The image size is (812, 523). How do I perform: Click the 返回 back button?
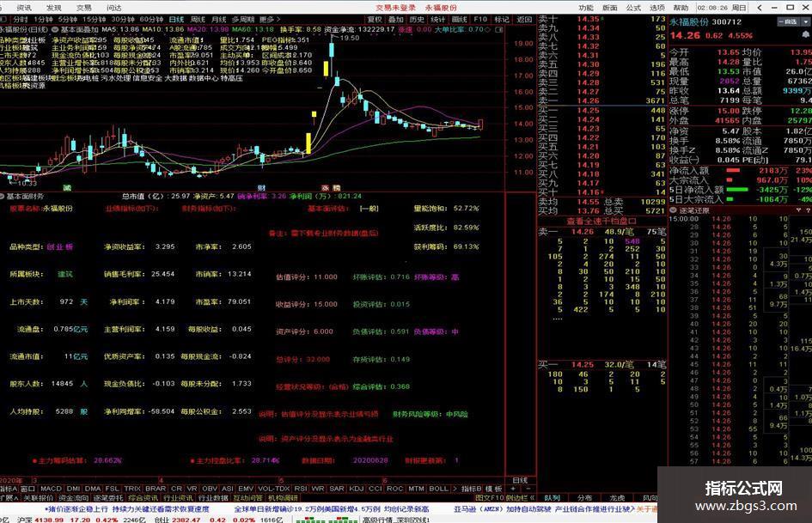(525, 19)
